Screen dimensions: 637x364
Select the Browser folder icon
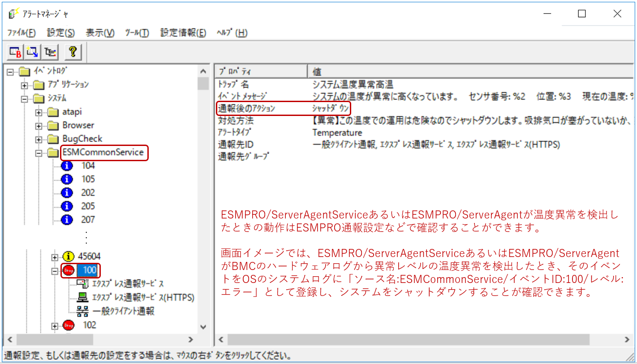pyautogui.click(x=53, y=125)
